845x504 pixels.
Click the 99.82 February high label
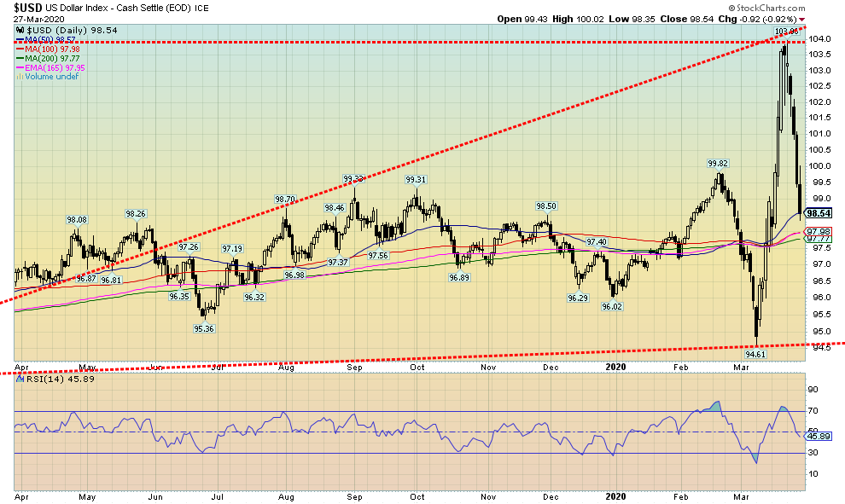717,163
